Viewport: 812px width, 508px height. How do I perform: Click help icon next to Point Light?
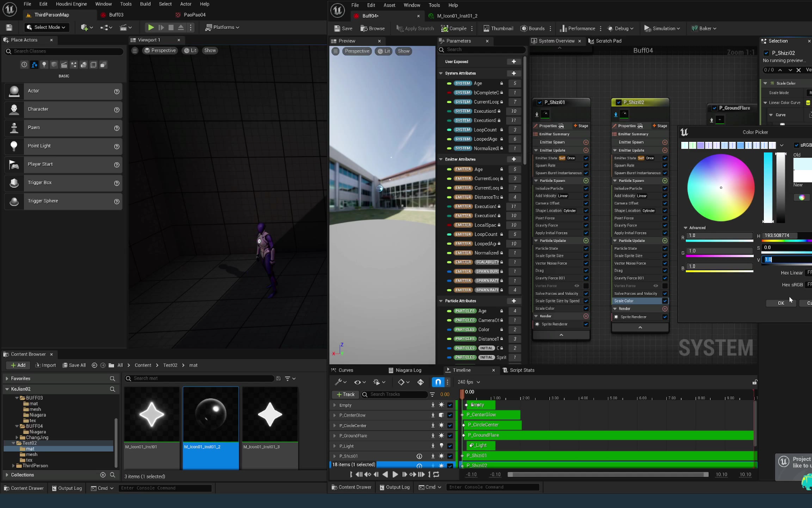click(117, 147)
